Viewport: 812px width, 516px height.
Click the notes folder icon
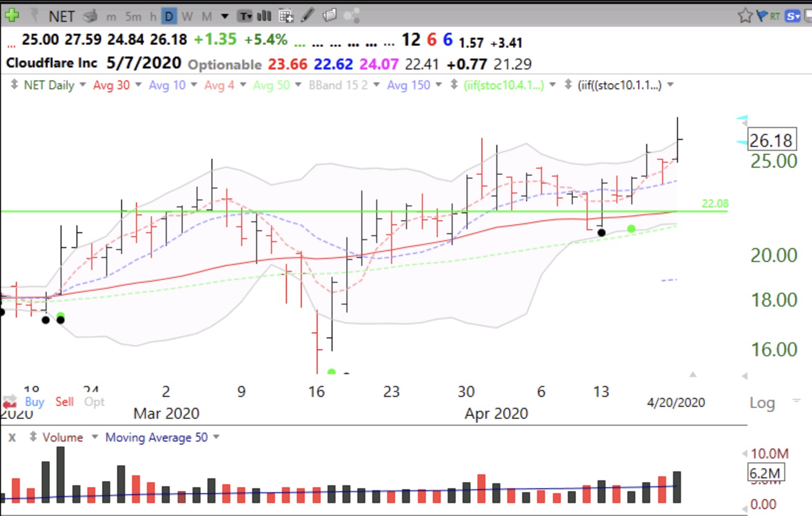point(330,15)
